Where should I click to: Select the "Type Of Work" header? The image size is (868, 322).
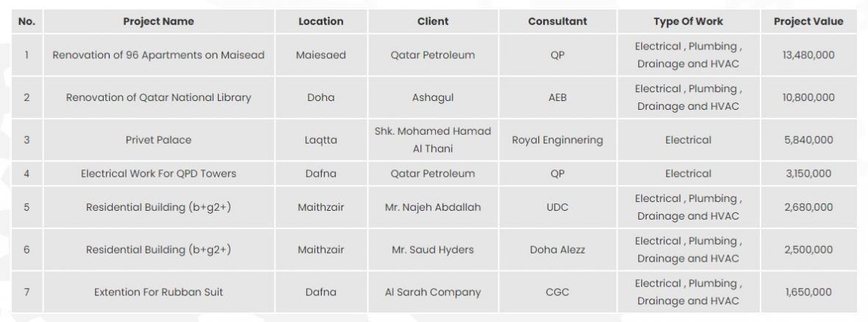pos(688,21)
